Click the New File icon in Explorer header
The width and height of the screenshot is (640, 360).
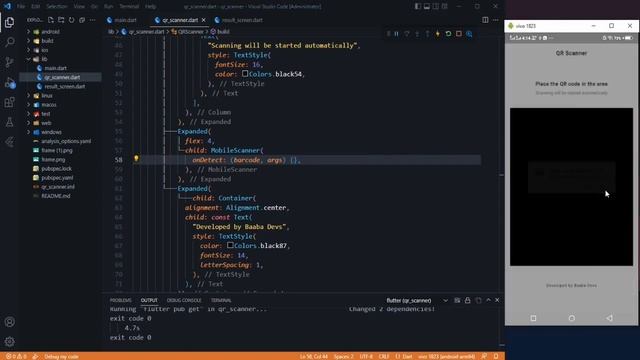coord(51,20)
